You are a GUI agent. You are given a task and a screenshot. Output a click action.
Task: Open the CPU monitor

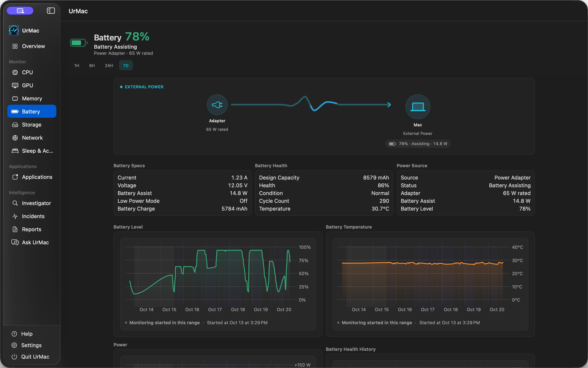point(32,72)
